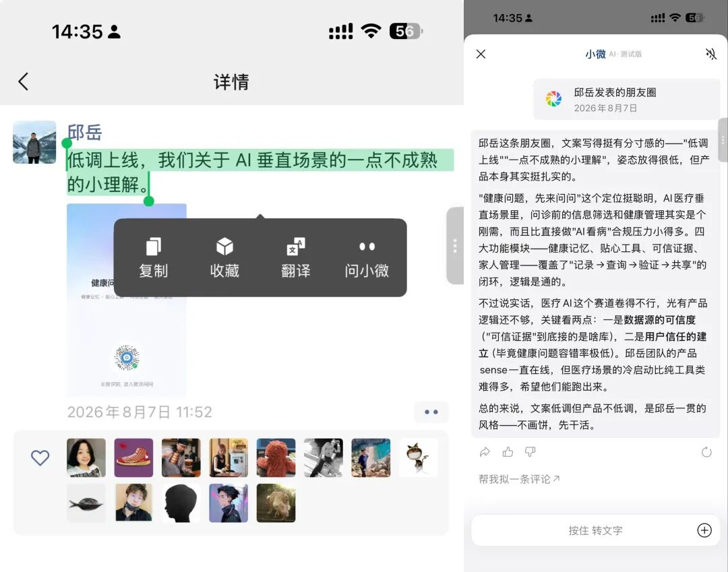This screenshot has height=572, width=728.
Task: Open the cartoon cat liker avatar
Action: [418, 458]
